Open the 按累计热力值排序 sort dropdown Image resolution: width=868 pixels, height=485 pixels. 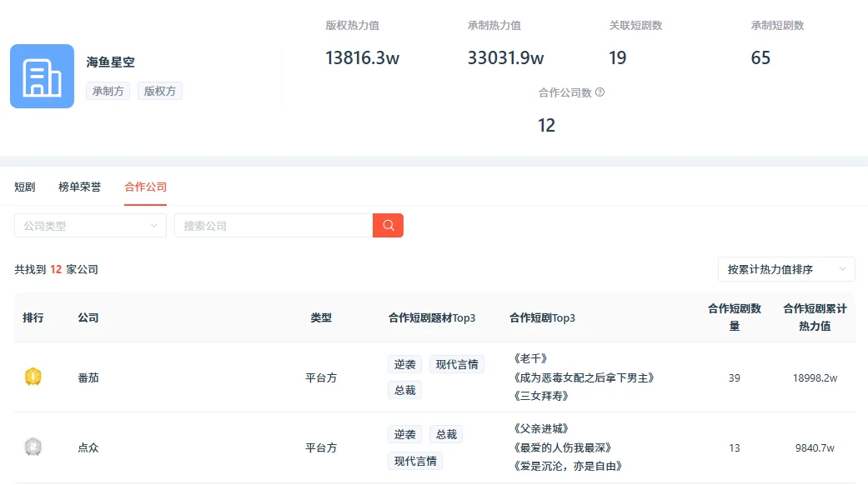(785, 269)
